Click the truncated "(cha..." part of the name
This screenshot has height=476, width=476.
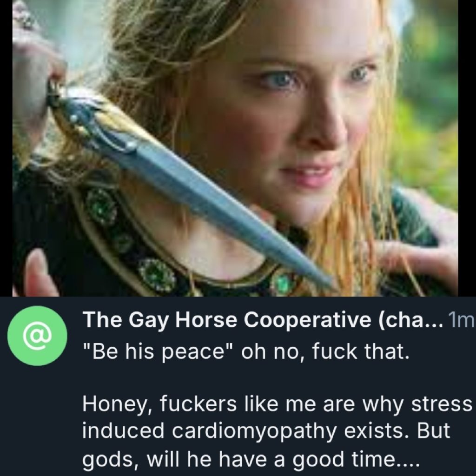(x=410, y=320)
